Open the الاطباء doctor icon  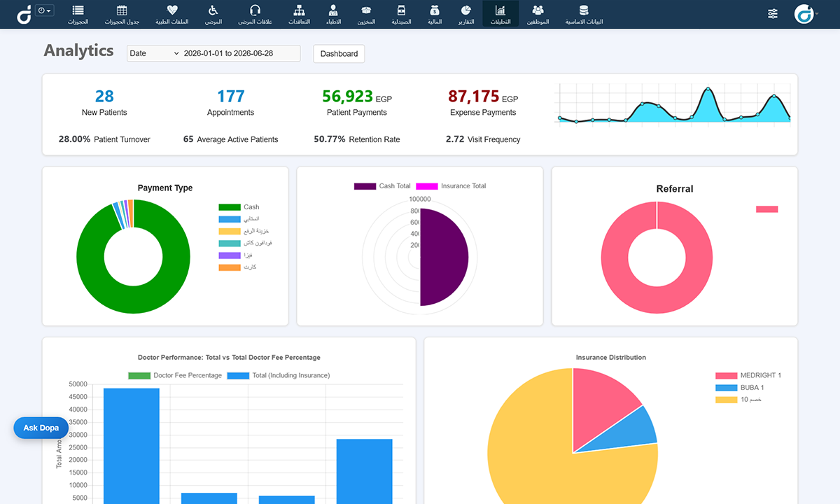pyautogui.click(x=333, y=10)
